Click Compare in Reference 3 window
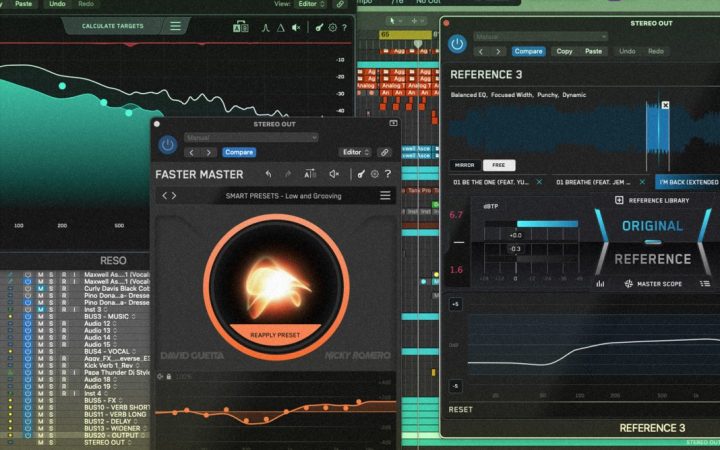Screen dimensions: 720x450 pos(529,51)
